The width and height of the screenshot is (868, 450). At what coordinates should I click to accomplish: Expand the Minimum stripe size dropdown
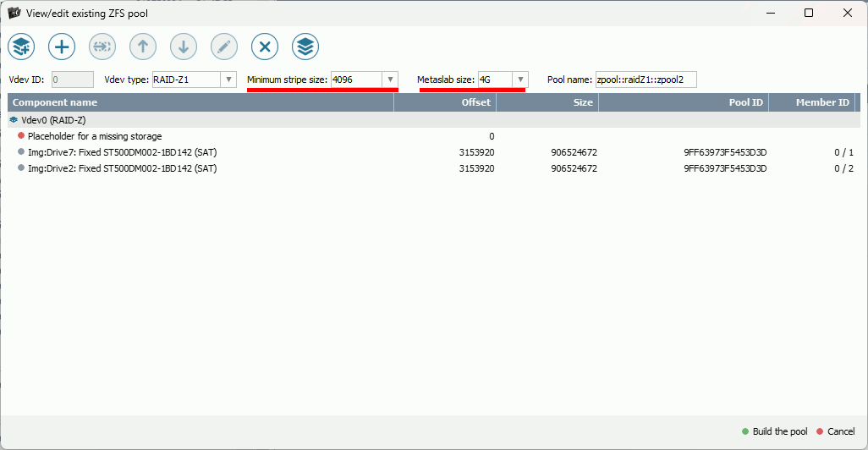pos(390,80)
